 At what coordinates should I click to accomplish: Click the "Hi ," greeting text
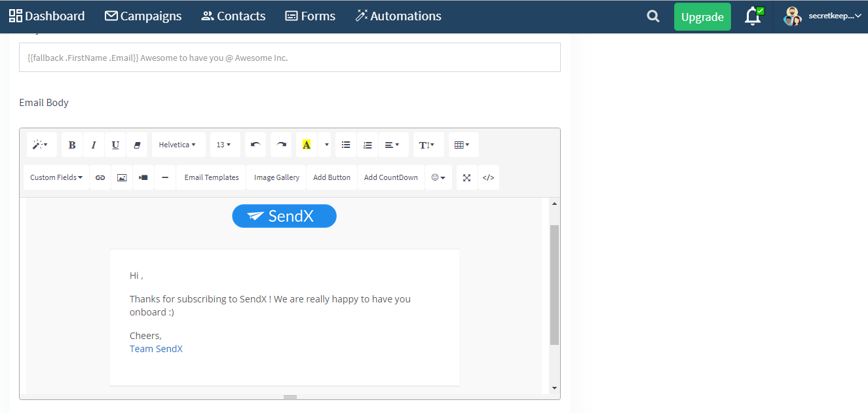(136, 276)
